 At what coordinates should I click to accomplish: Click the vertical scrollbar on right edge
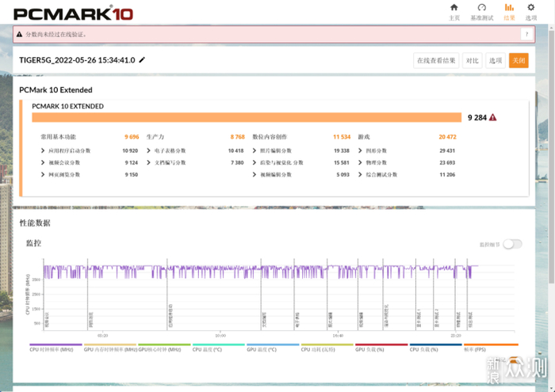[x=552, y=155]
